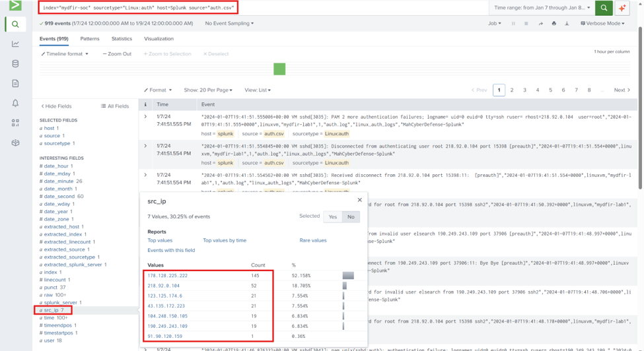Click the Splunk logo icon

pyautogui.click(x=15, y=5)
